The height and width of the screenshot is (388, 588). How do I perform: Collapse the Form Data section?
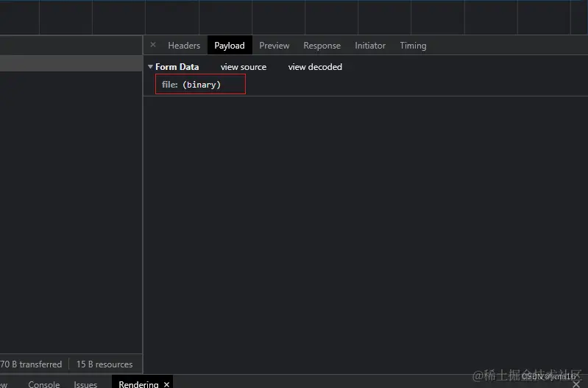click(x=150, y=67)
